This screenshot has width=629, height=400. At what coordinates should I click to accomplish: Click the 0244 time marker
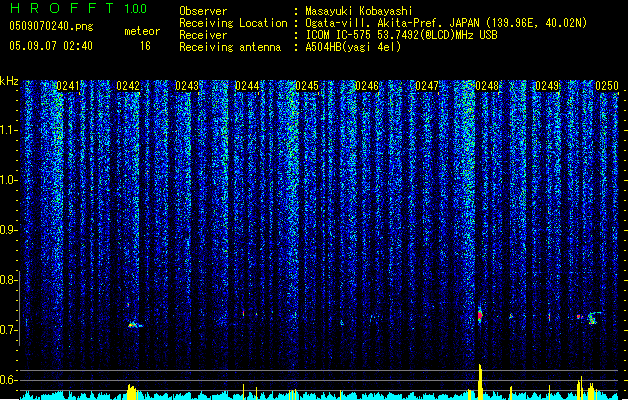(x=247, y=86)
